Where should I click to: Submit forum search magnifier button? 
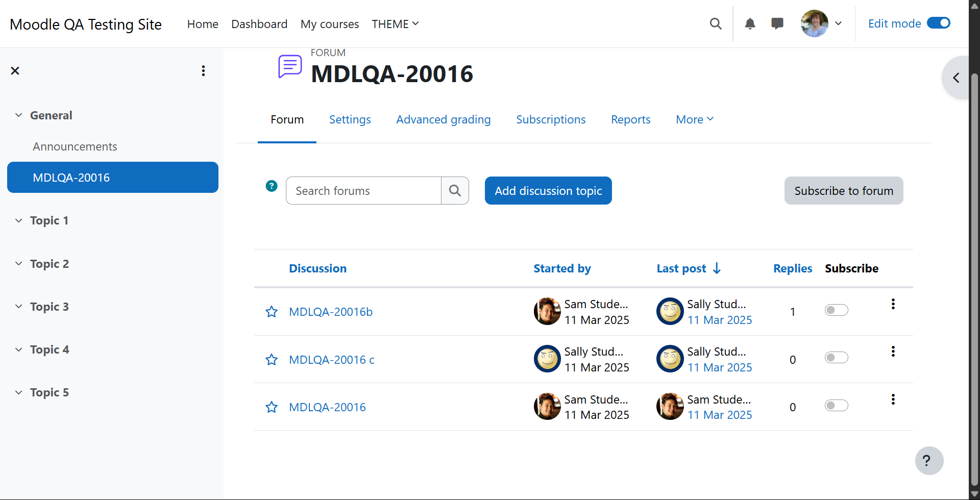tap(455, 191)
